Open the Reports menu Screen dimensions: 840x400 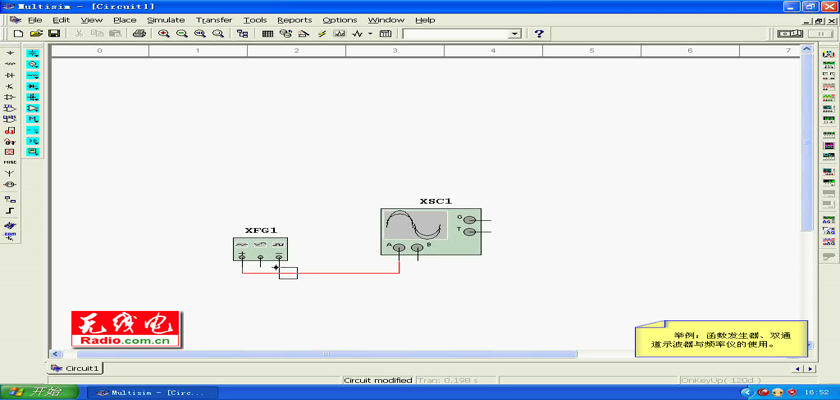pos(295,20)
